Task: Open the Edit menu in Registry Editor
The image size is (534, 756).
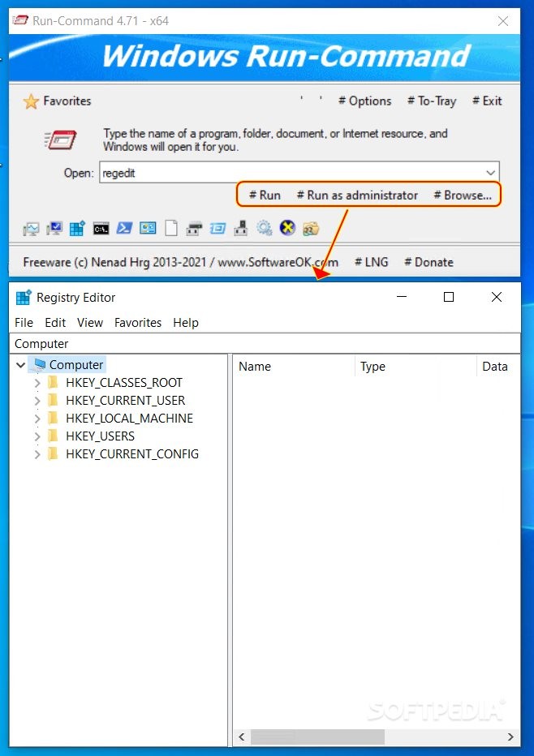Action: click(x=55, y=323)
